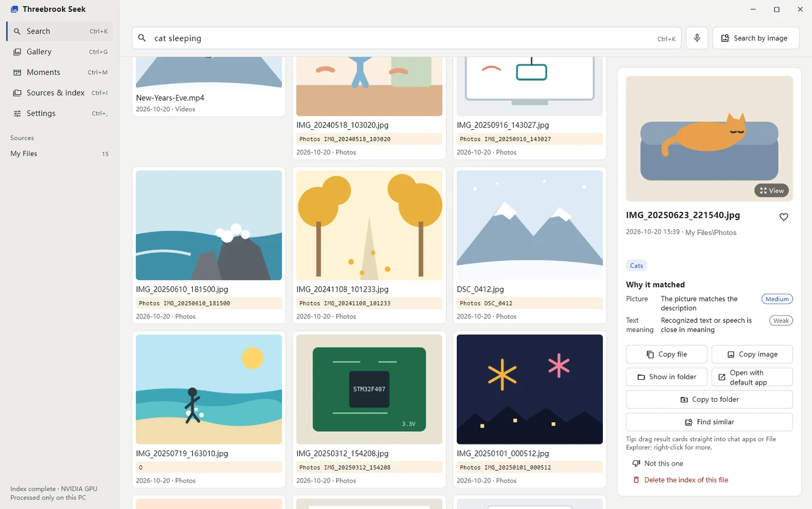Click the Search by image button
Viewport: 812px width, 509px height.
[x=756, y=38]
